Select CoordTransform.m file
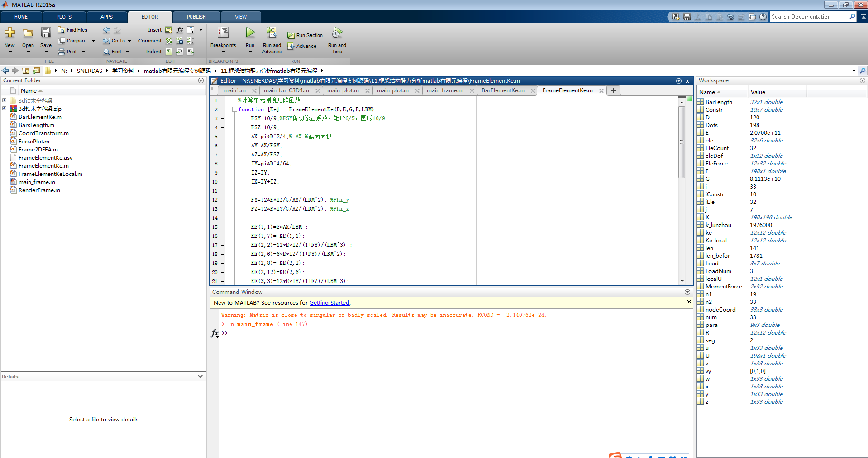 pos(43,133)
